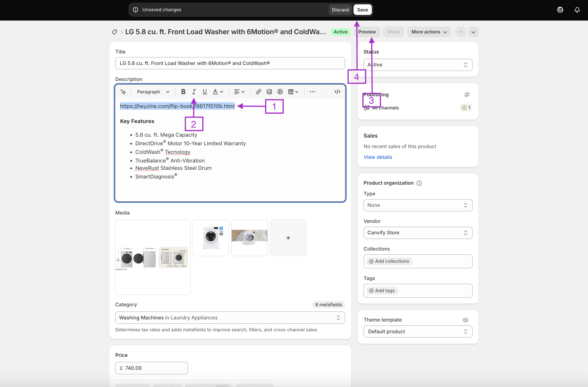This screenshot has width=588, height=387.
Task: Open View details sales link
Action: [x=377, y=157]
